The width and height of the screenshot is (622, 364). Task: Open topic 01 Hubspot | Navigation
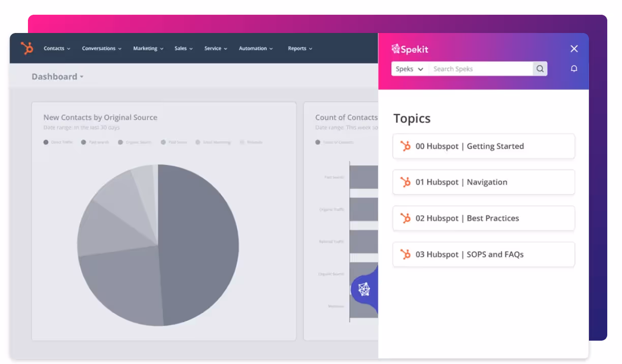(x=484, y=182)
